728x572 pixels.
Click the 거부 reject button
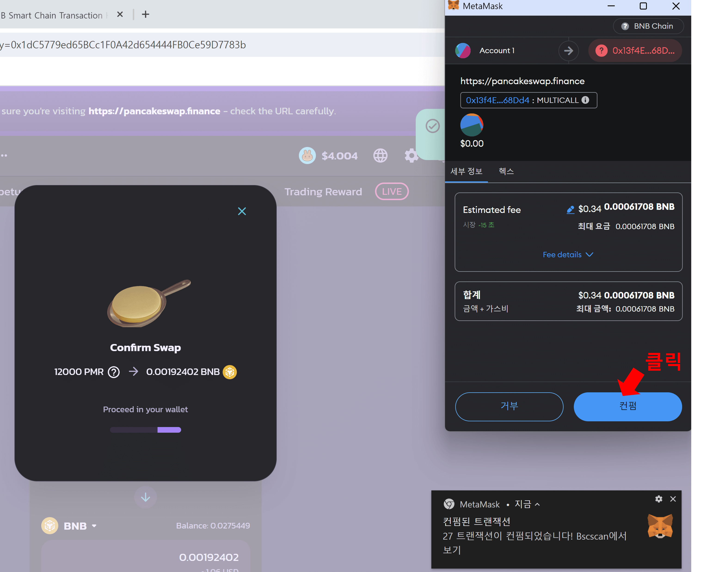click(x=509, y=406)
